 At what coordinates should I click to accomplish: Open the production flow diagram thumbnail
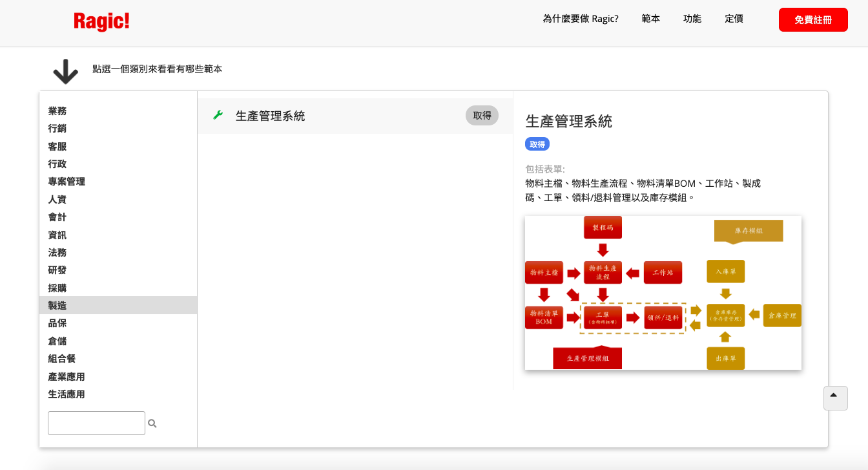tap(663, 293)
